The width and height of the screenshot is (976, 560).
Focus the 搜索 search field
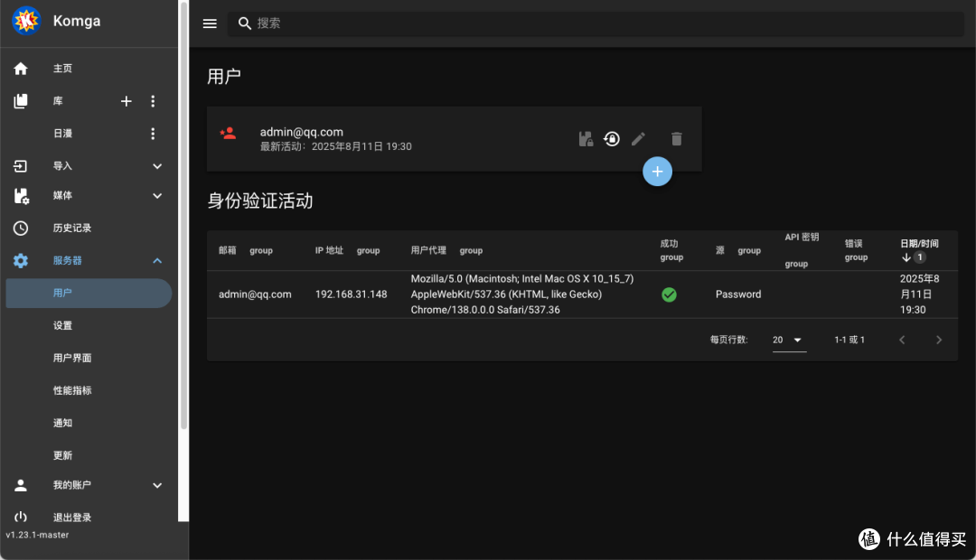pyautogui.click(x=596, y=23)
